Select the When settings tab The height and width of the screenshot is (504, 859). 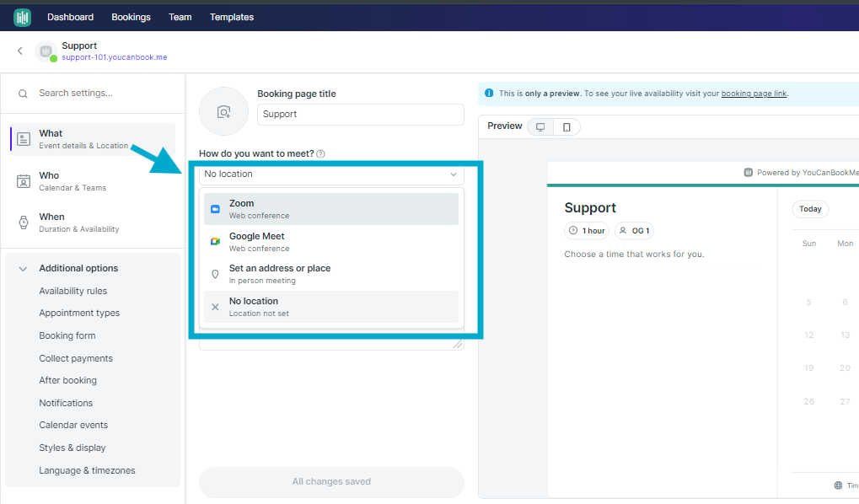(93, 223)
